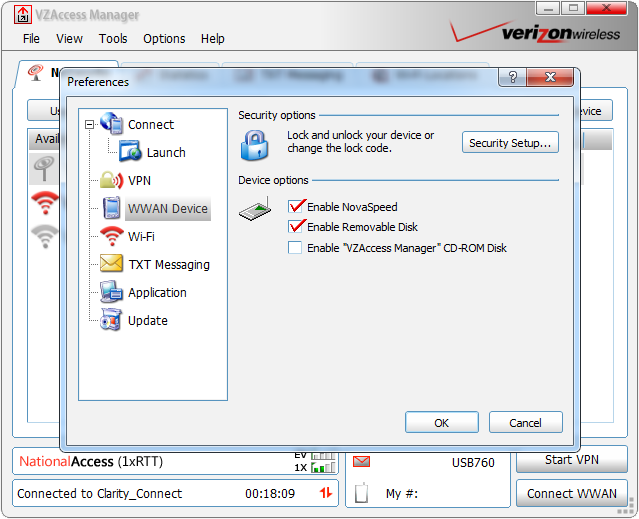The height and width of the screenshot is (519, 639).
Task: Select VPN preferences item
Action: coord(139,180)
